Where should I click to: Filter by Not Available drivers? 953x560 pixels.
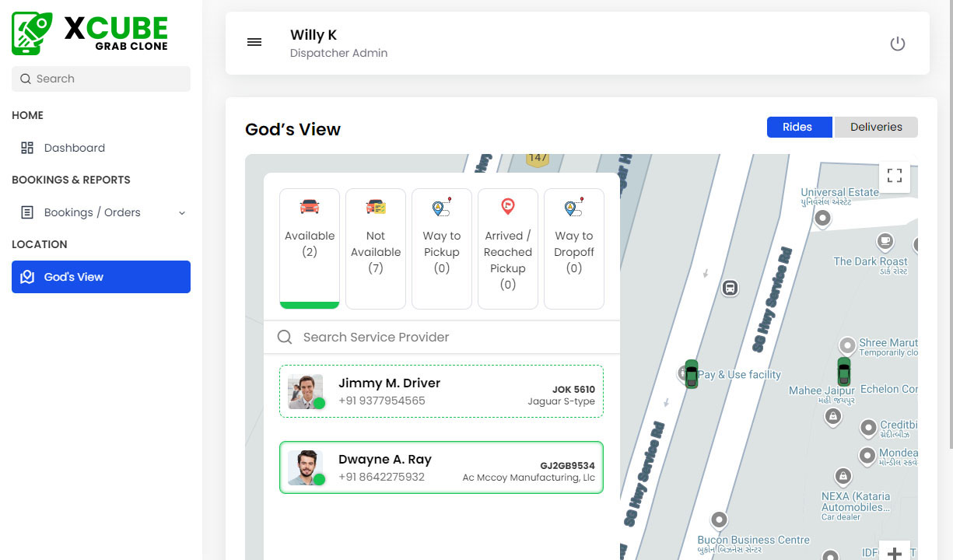[x=376, y=247]
